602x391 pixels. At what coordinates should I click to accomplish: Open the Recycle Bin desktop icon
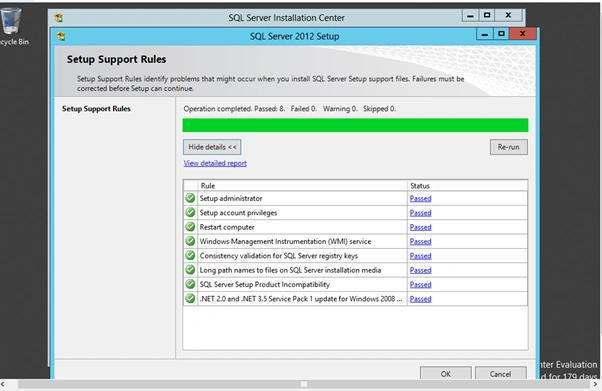[12, 26]
